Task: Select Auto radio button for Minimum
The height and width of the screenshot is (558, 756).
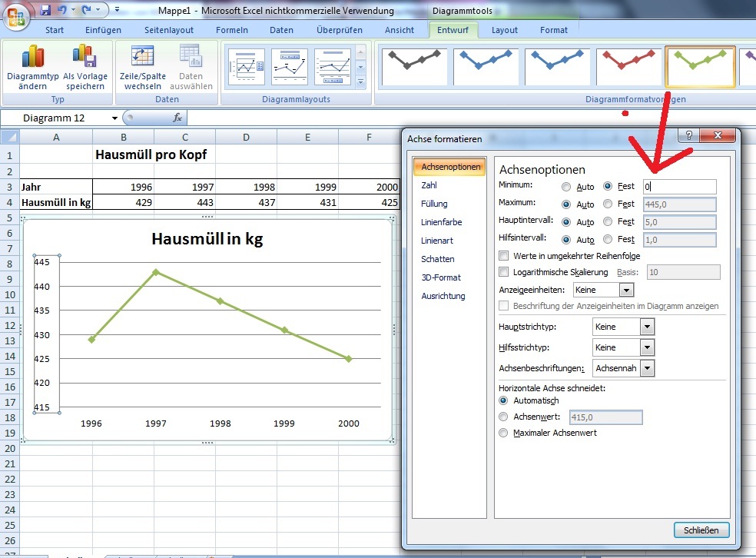Action: [566, 186]
